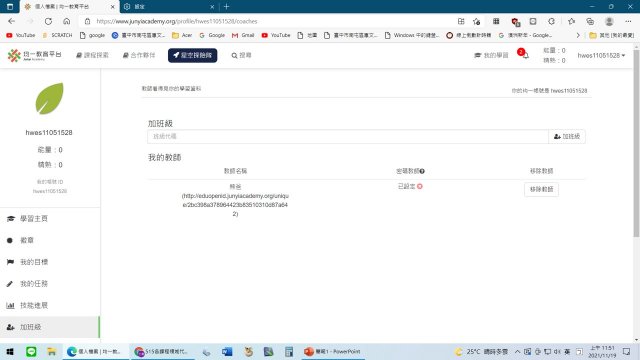640x360 pixels.
Task: Close the first browser tab
Action: point(113,7)
